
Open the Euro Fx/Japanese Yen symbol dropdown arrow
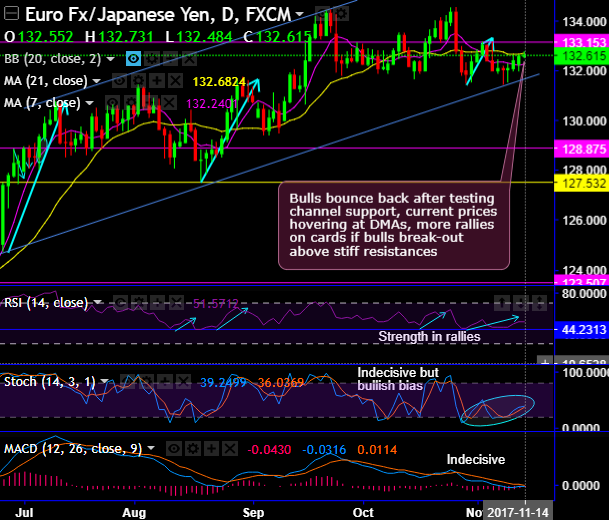(299, 15)
